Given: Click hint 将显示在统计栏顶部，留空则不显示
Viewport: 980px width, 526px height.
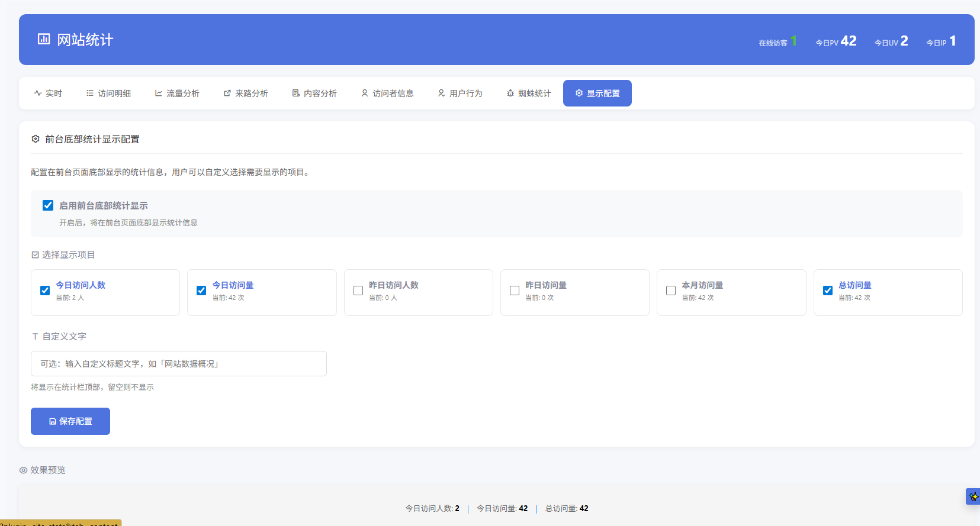Looking at the screenshot, I should coord(92,388).
